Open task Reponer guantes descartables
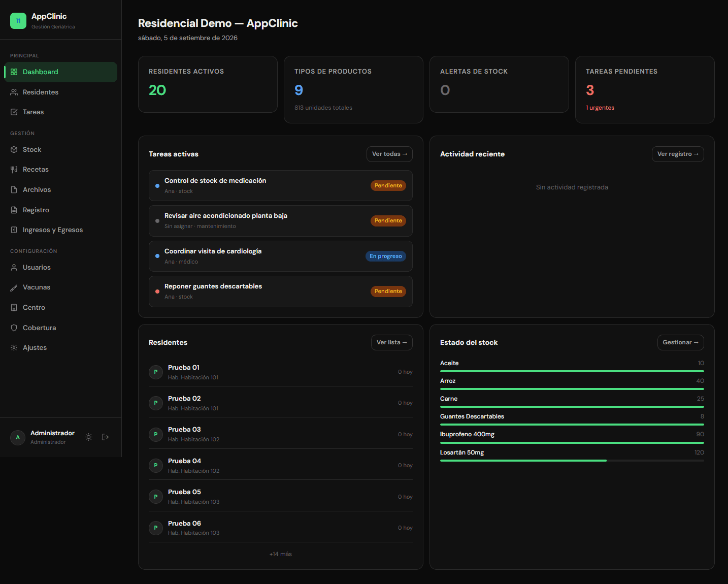Screen dimensions: 728x584 click(281, 291)
